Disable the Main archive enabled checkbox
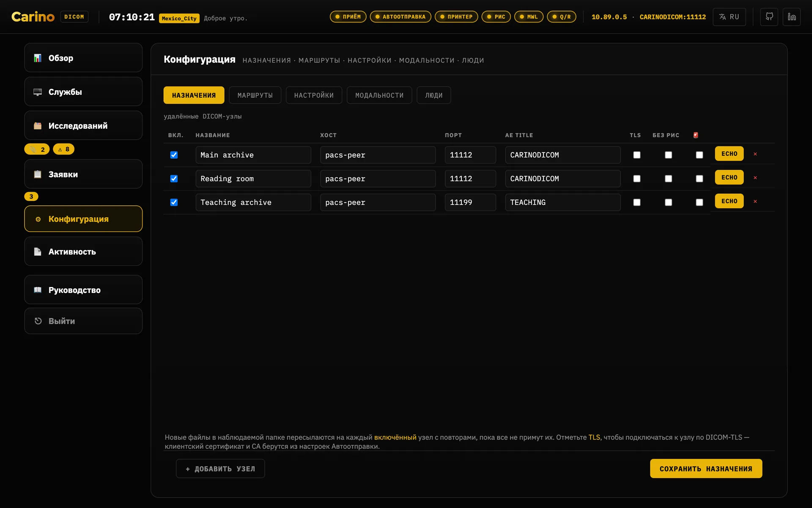Viewport: 812px width, 508px height. pos(174,155)
